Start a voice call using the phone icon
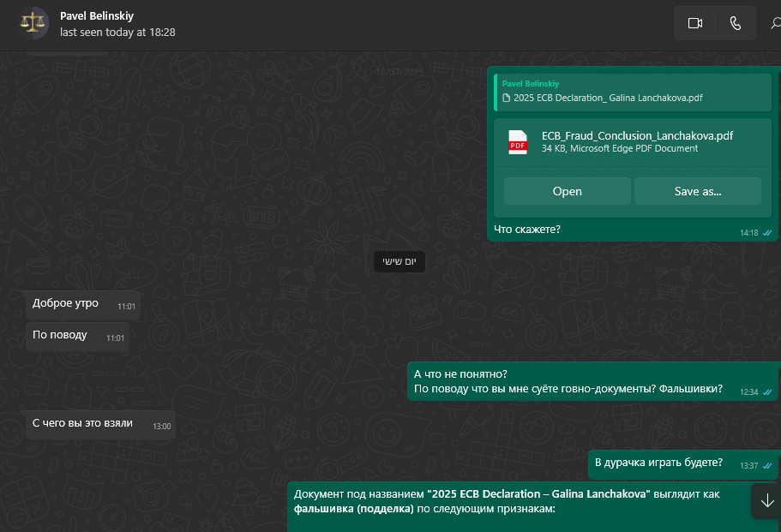Viewport: 781px width, 532px height. 735,24
